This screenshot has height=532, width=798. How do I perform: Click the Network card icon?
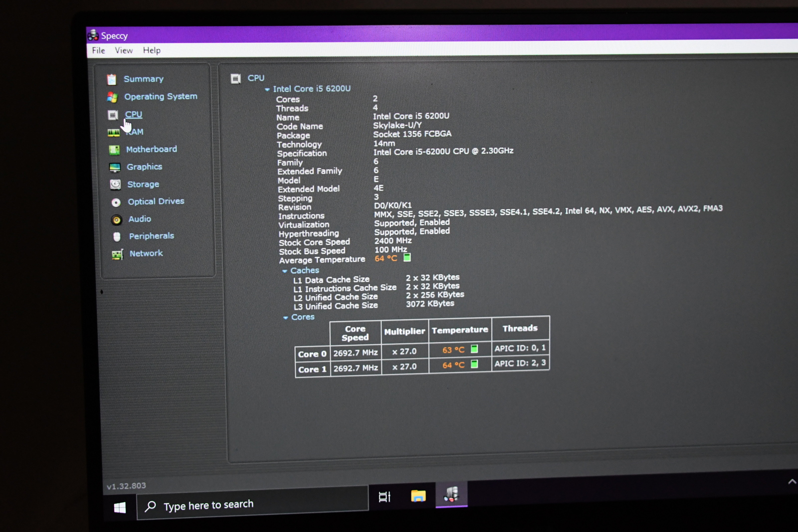click(117, 255)
